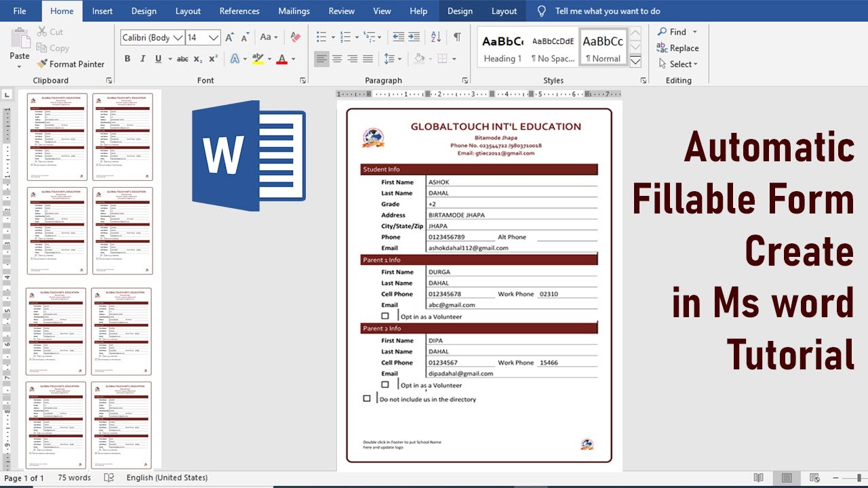Switch to the View tab
The height and width of the screenshot is (488, 868).
382,11
